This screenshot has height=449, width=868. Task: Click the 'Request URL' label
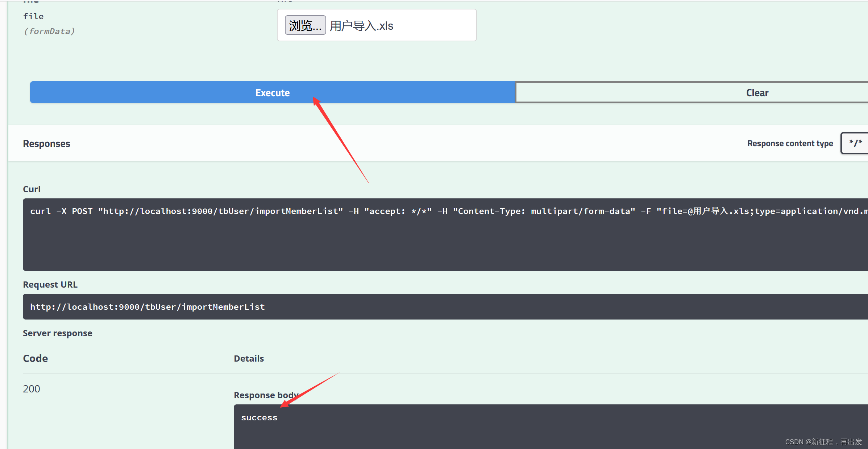coord(50,284)
